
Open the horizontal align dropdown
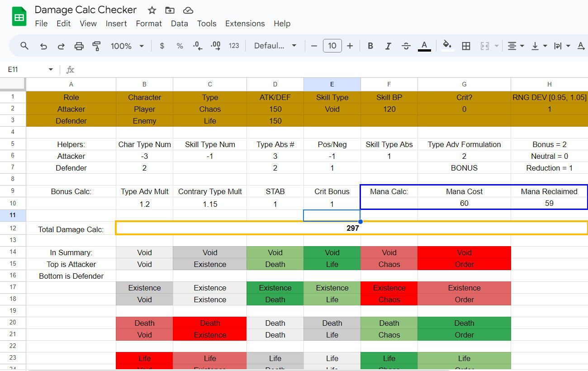[x=515, y=46]
